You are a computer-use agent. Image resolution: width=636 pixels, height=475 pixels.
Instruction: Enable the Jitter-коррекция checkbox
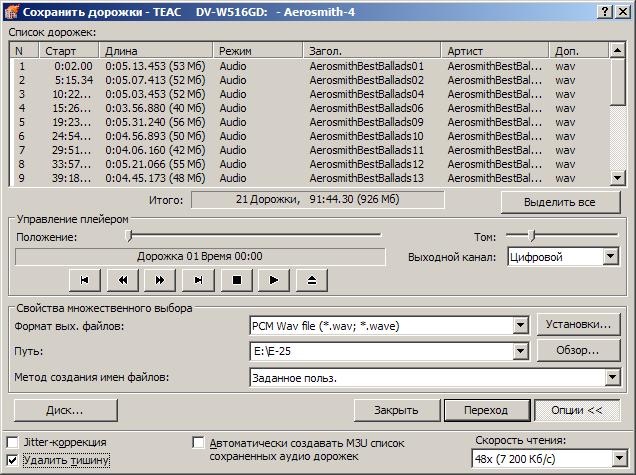13,442
